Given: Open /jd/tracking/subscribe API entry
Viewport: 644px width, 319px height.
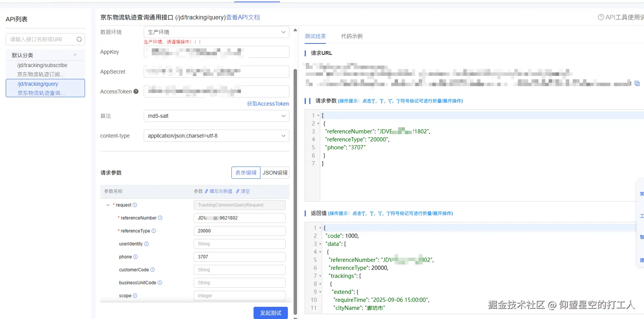Looking at the screenshot, I should 45,70.
